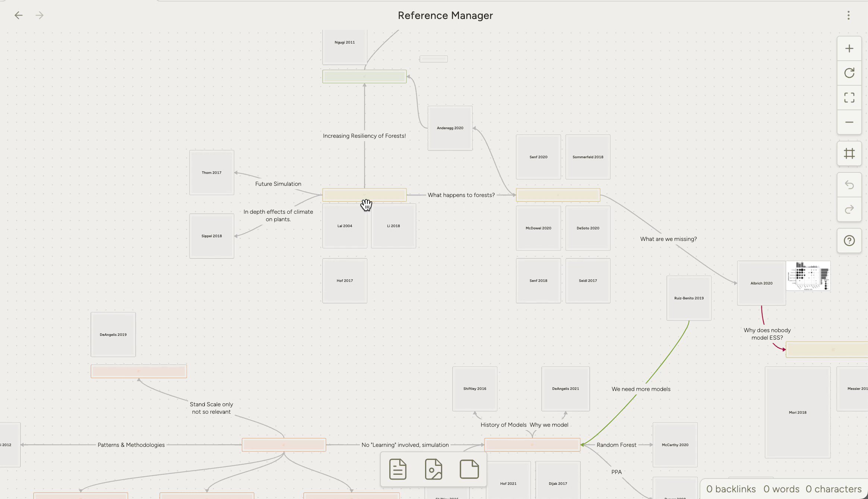Open the three-dot more options menu
868x499 pixels.
849,15
